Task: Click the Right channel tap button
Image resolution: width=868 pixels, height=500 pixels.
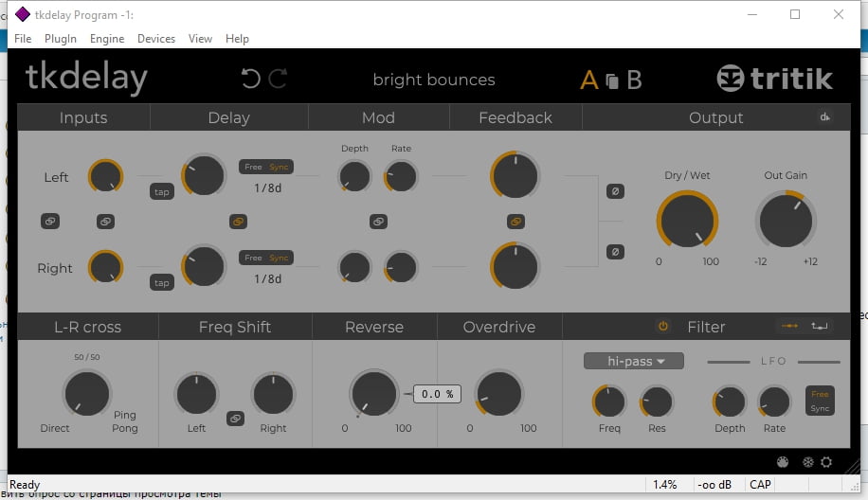Action: click(x=162, y=282)
